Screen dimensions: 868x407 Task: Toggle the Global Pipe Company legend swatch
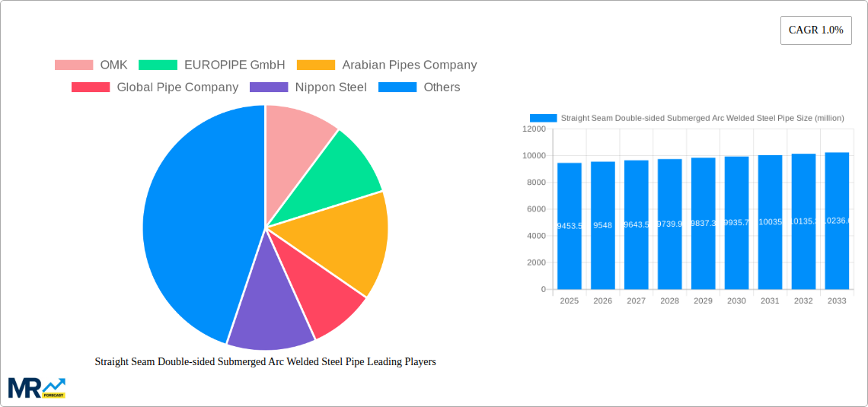coord(91,87)
